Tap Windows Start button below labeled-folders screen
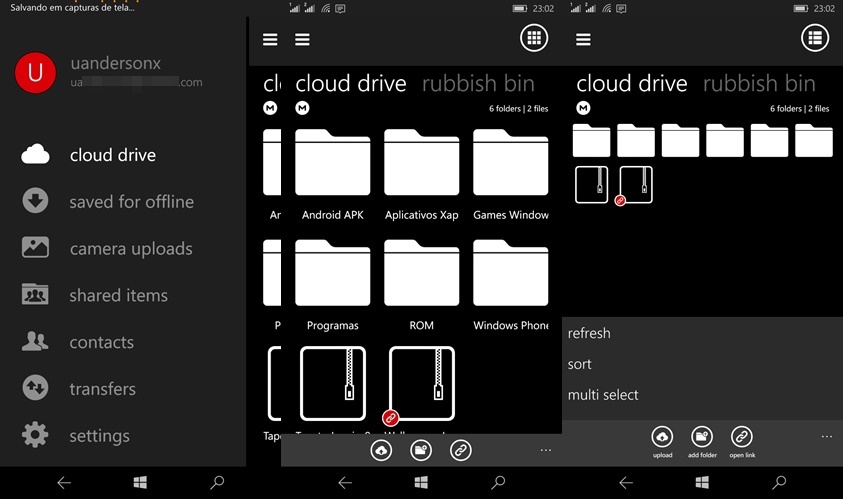Screen dimensions: 843x499 pyautogui.click(x=422, y=482)
